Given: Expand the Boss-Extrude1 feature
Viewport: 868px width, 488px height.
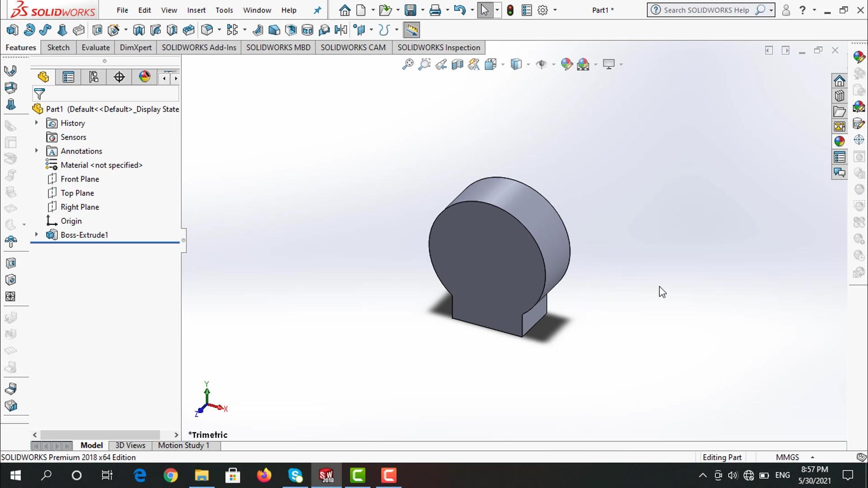Looking at the screenshot, I should point(37,235).
